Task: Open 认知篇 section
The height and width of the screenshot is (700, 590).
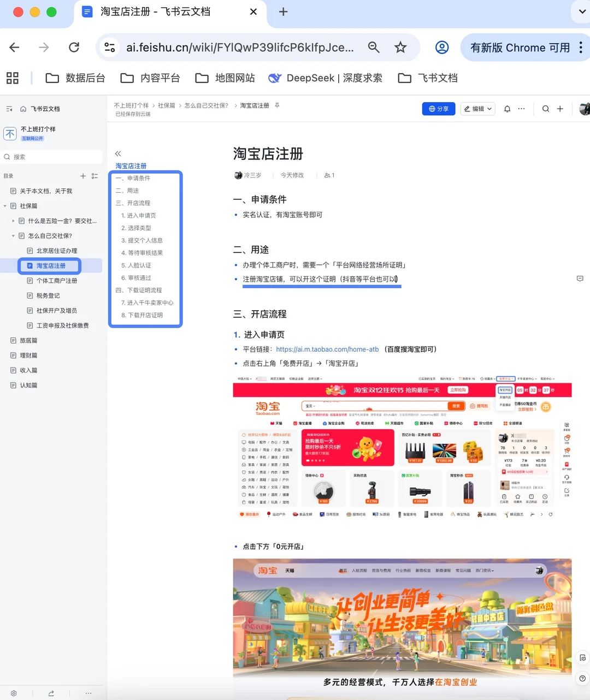Action: tap(28, 385)
